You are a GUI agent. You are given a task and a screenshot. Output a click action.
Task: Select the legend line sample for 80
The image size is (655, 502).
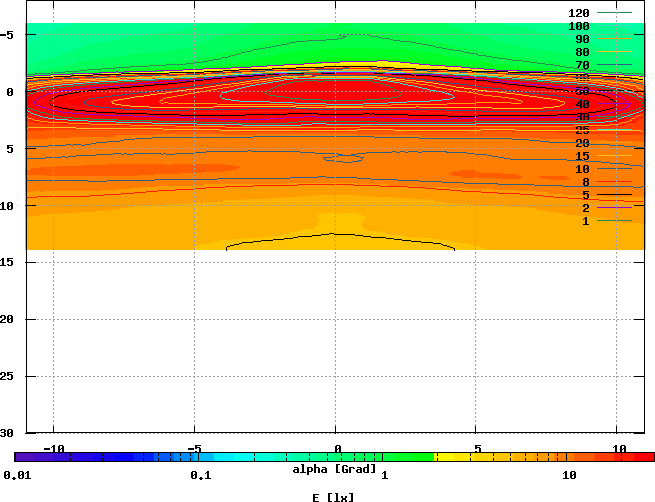click(x=615, y=52)
